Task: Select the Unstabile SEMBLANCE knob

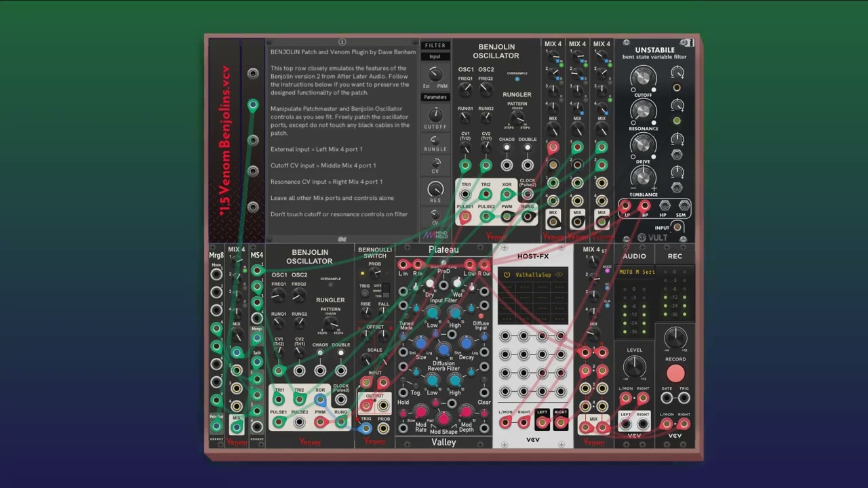Action: coord(643,178)
